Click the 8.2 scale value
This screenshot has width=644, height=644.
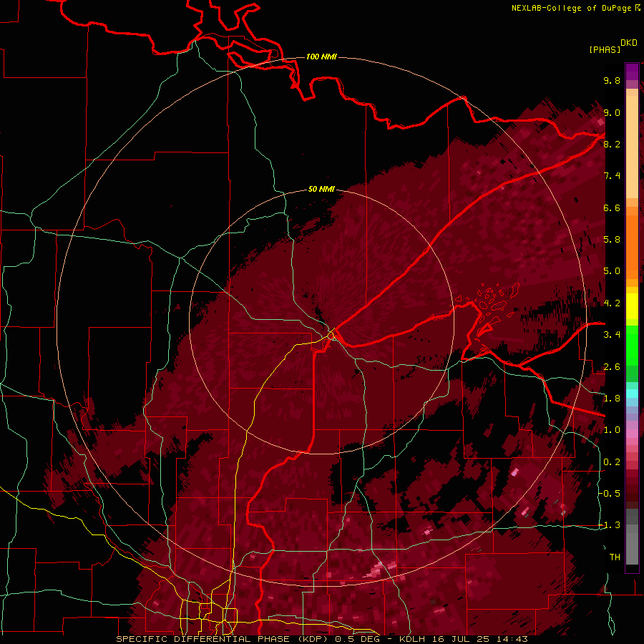coord(612,144)
